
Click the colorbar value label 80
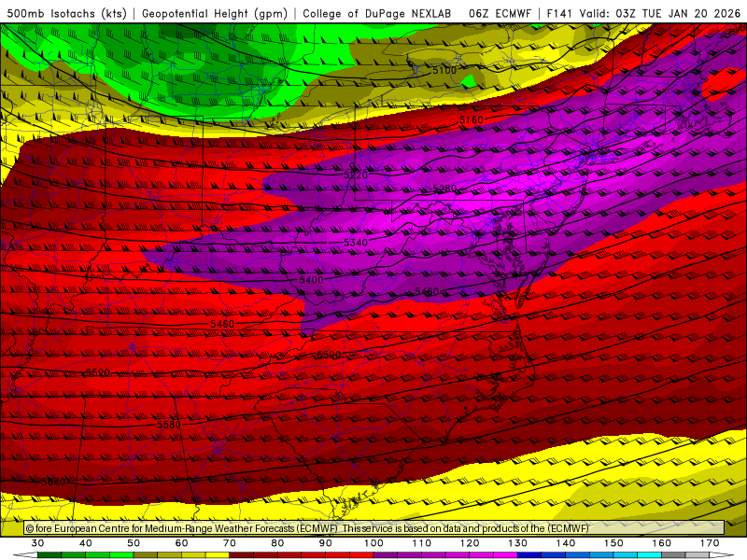point(277,543)
